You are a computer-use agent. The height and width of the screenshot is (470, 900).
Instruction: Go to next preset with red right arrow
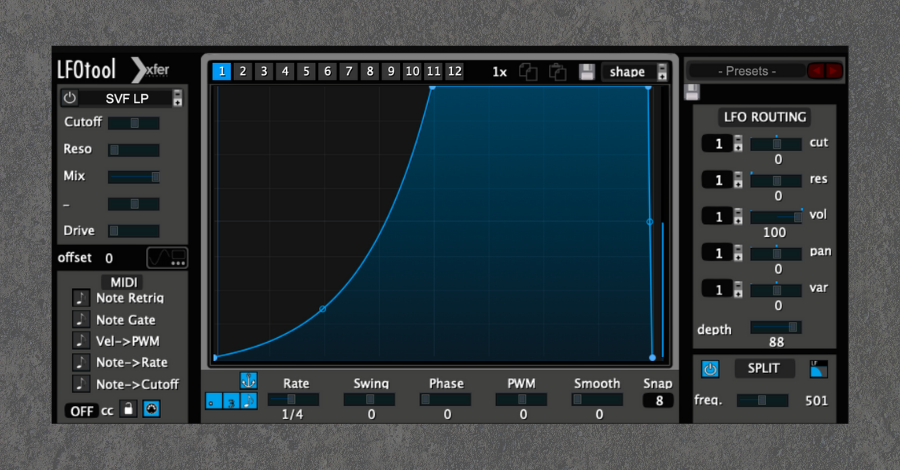834,71
